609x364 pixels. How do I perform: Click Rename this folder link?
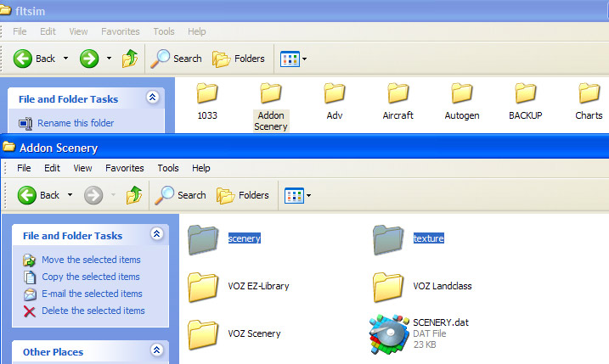pyautogui.click(x=76, y=123)
